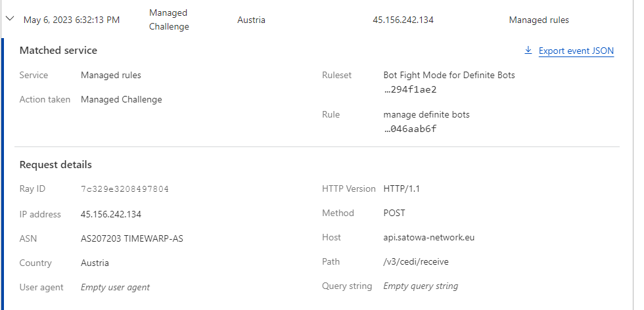
Task: Click the download arrow icon
Action: click(528, 51)
